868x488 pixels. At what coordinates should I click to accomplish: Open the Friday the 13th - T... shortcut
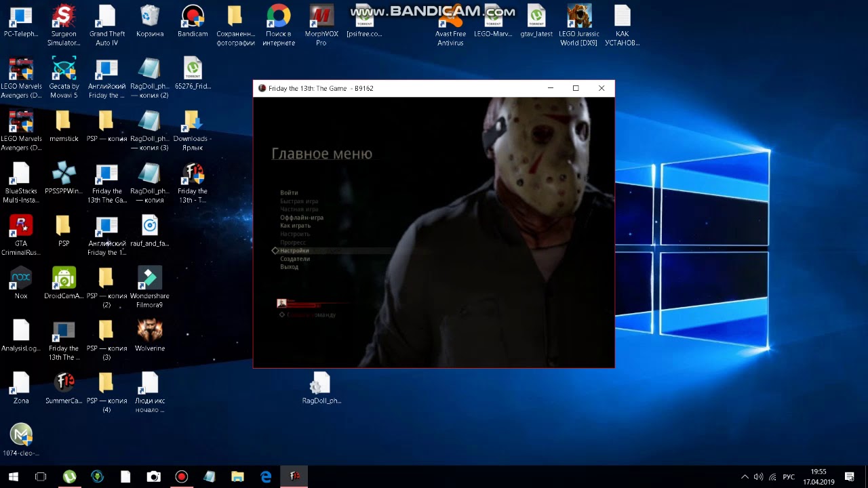click(x=193, y=183)
